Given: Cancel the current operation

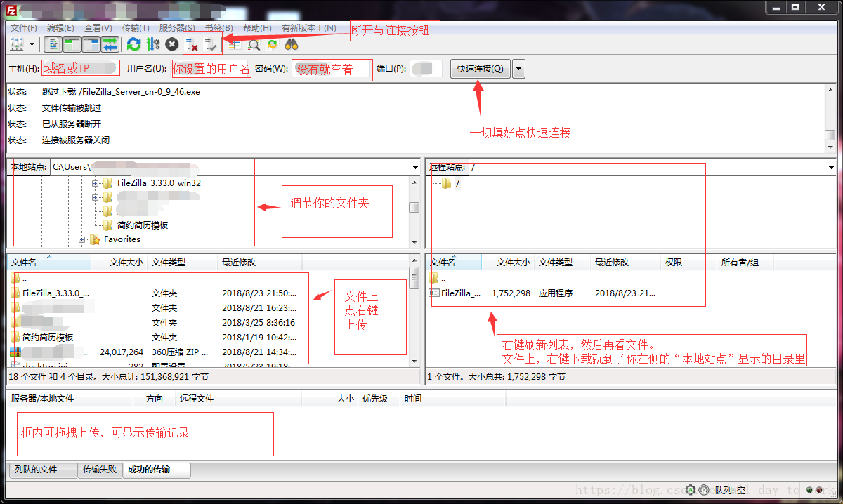Looking at the screenshot, I should (x=171, y=44).
